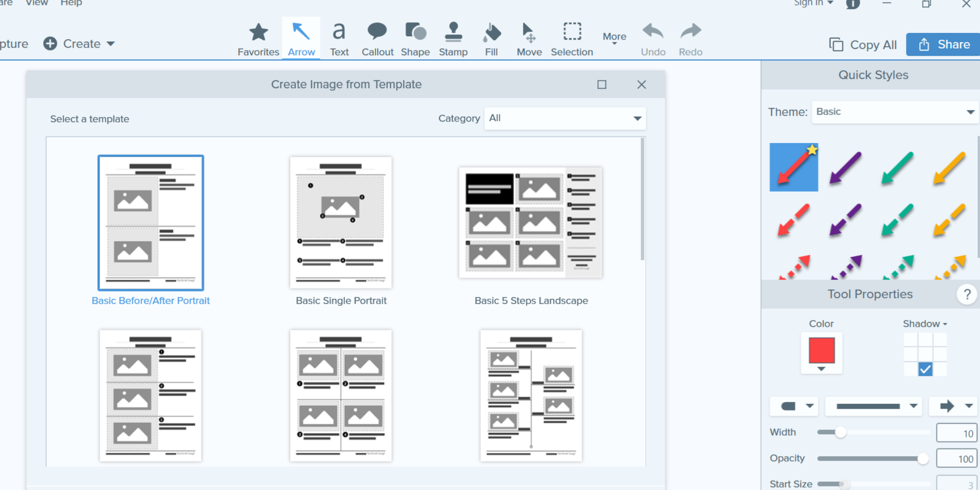Select the Shape tool
This screenshot has width=980, height=490.
[415, 38]
